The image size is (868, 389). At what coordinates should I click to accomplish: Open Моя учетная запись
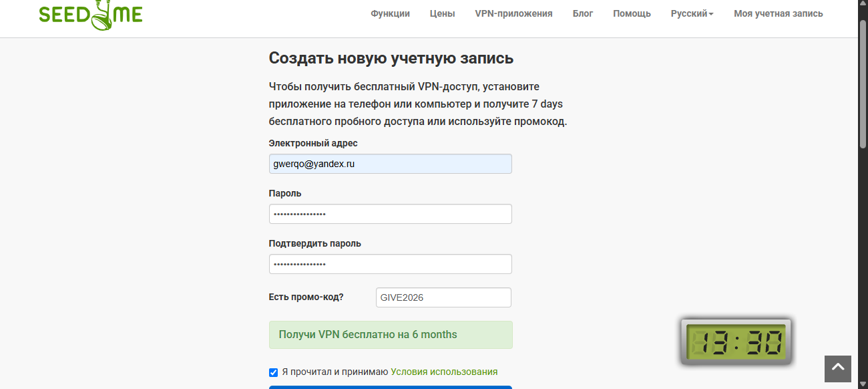778,13
